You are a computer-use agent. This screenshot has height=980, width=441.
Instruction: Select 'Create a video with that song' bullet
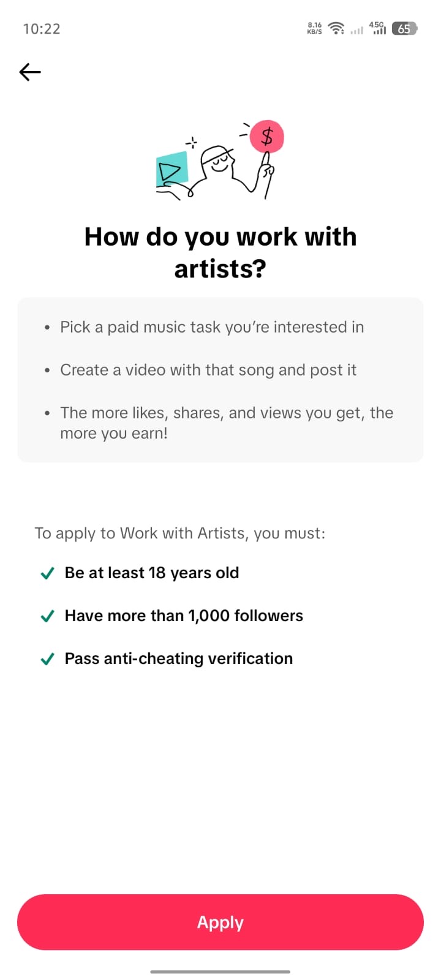pyautogui.click(x=208, y=370)
